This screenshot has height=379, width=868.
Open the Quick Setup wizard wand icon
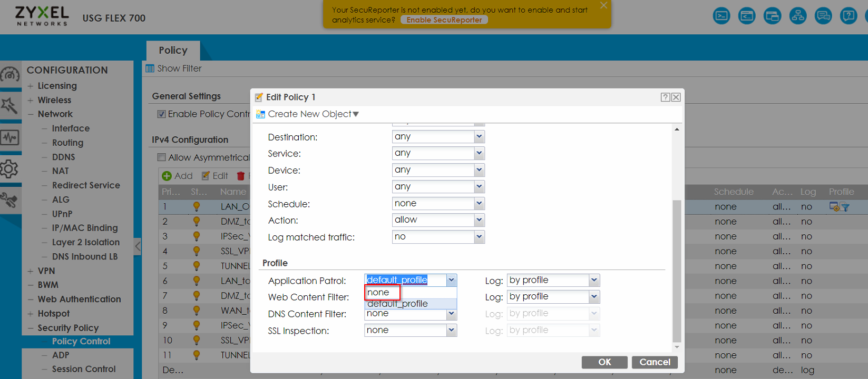[x=9, y=106]
